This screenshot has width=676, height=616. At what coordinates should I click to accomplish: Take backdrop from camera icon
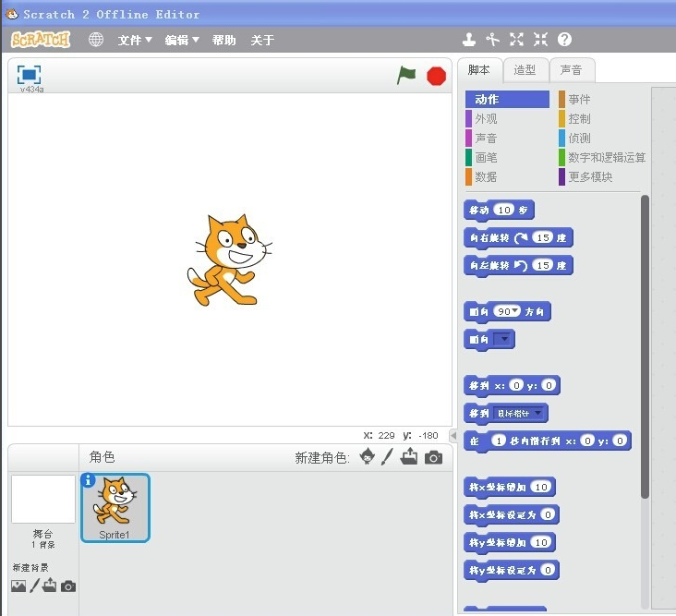[x=68, y=586]
